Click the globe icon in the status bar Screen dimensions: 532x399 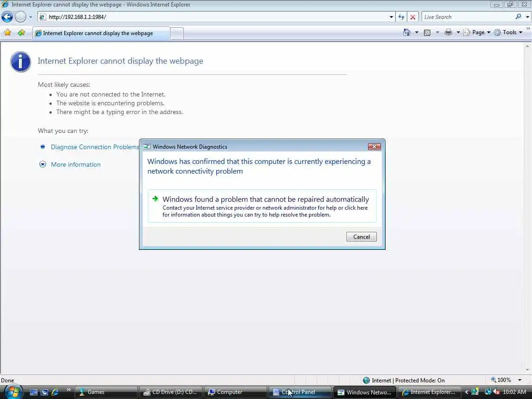pyautogui.click(x=366, y=381)
